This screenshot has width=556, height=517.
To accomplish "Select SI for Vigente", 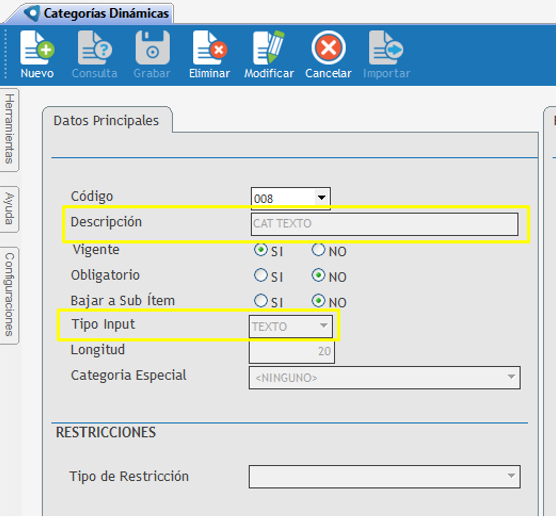I will (261, 250).
